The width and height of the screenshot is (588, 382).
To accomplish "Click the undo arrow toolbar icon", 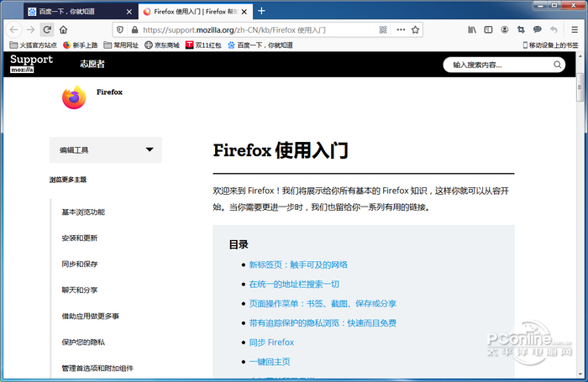I will [554, 29].
